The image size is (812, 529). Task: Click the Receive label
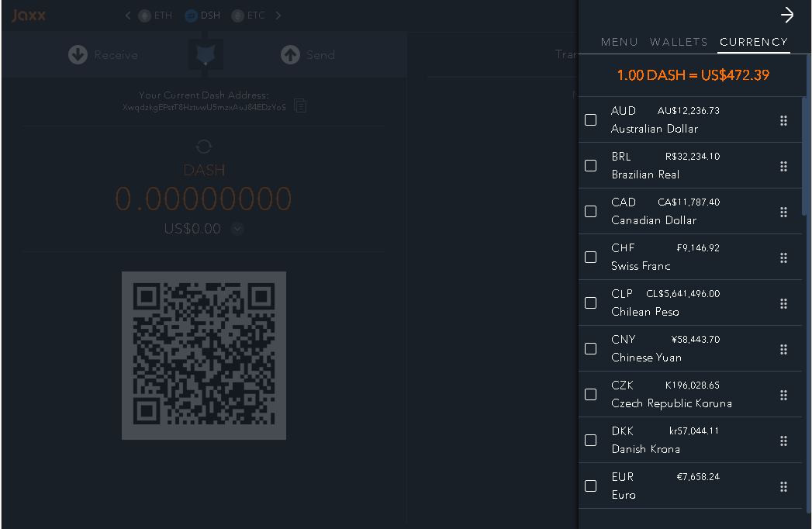pyautogui.click(x=116, y=55)
